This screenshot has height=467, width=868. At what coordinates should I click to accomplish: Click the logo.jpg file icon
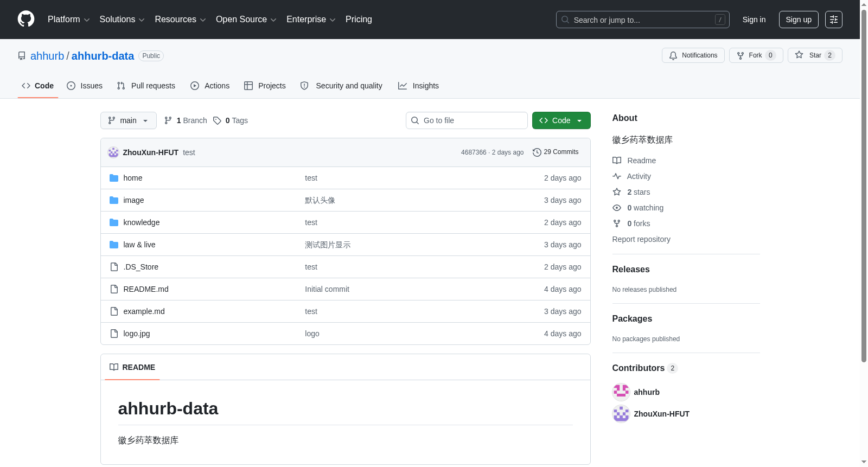(x=114, y=334)
